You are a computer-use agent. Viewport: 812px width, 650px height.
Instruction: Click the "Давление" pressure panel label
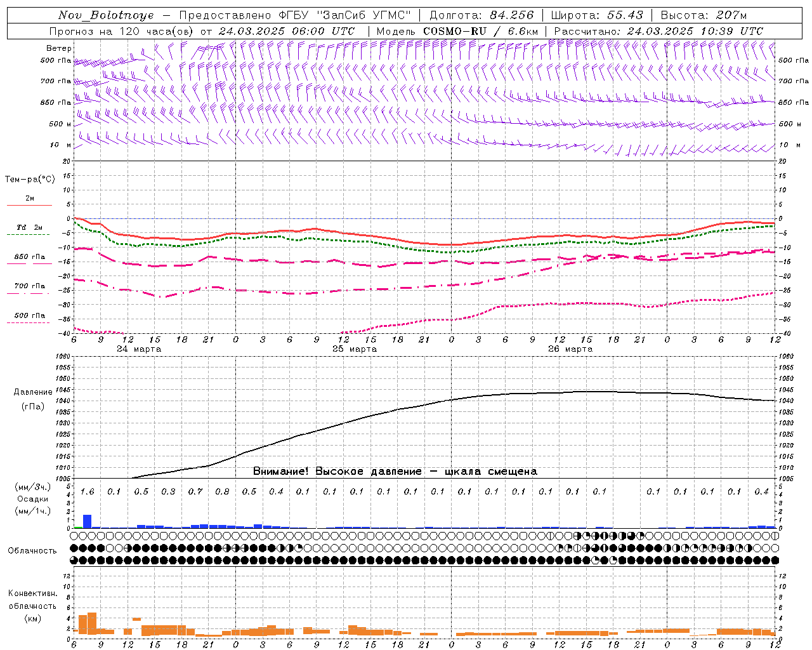click(x=33, y=392)
